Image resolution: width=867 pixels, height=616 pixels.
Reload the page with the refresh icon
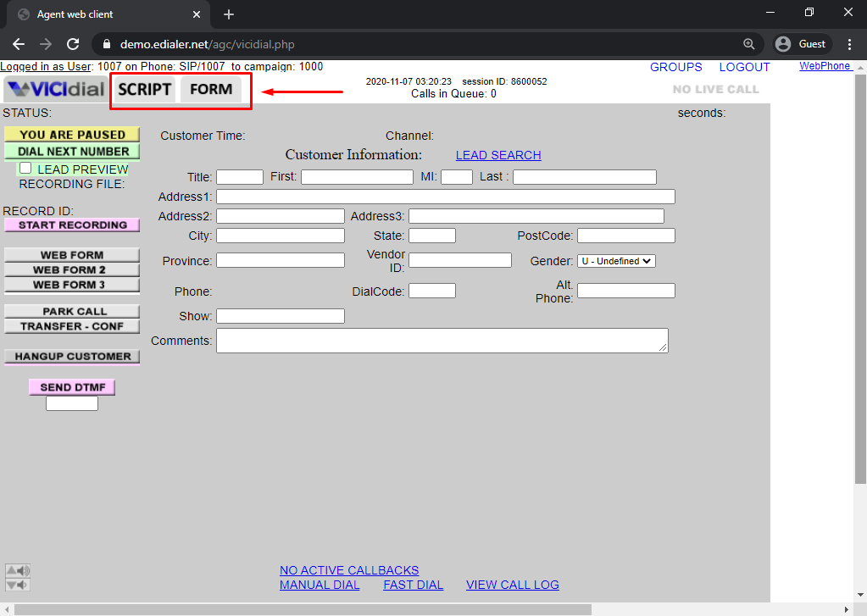[x=73, y=44]
